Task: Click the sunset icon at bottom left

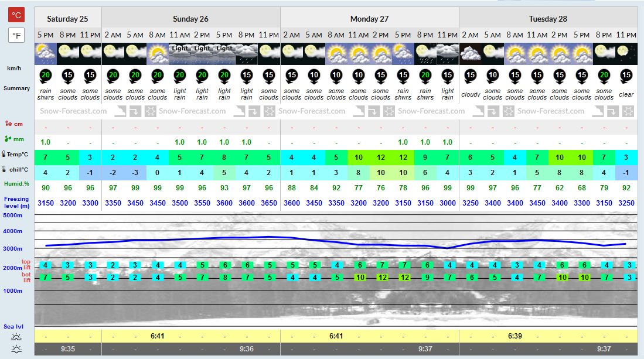Action: tap(16, 350)
